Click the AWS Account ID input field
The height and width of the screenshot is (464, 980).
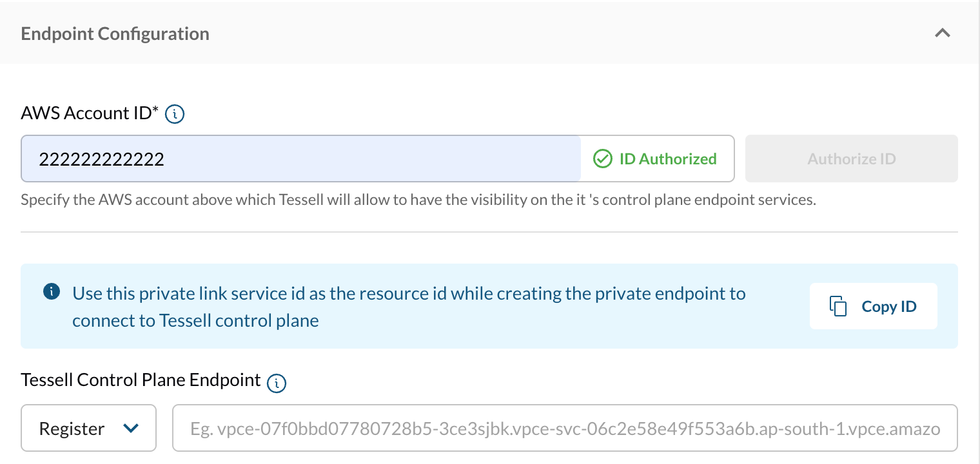pos(300,159)
